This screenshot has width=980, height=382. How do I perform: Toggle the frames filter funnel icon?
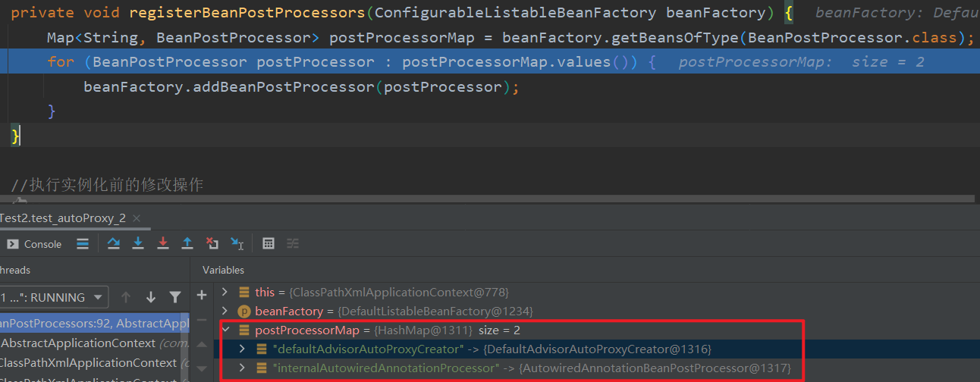(175, 297)
